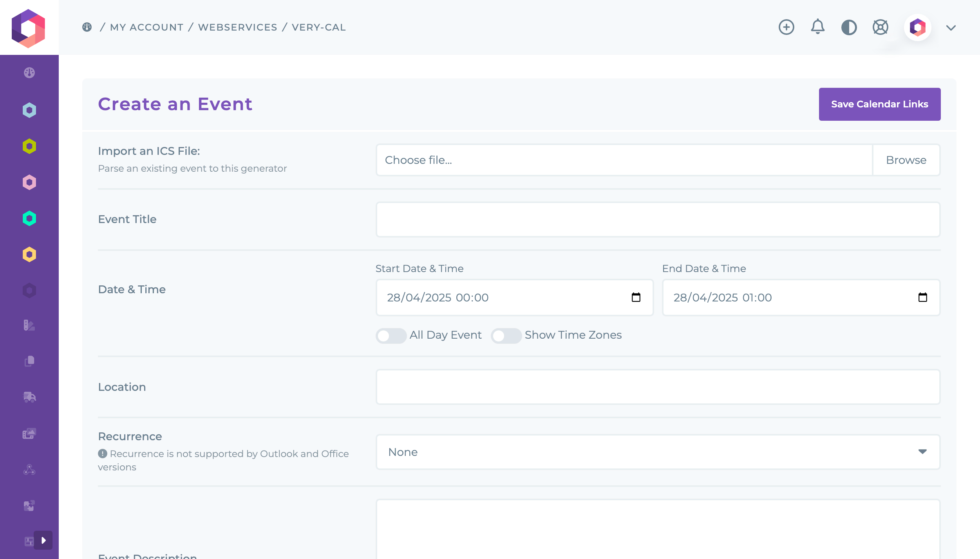This screenshot has height=559, width=980.
Task: Go to MY ACCOUNT breadcrumb
Action: tap(147, 27)
